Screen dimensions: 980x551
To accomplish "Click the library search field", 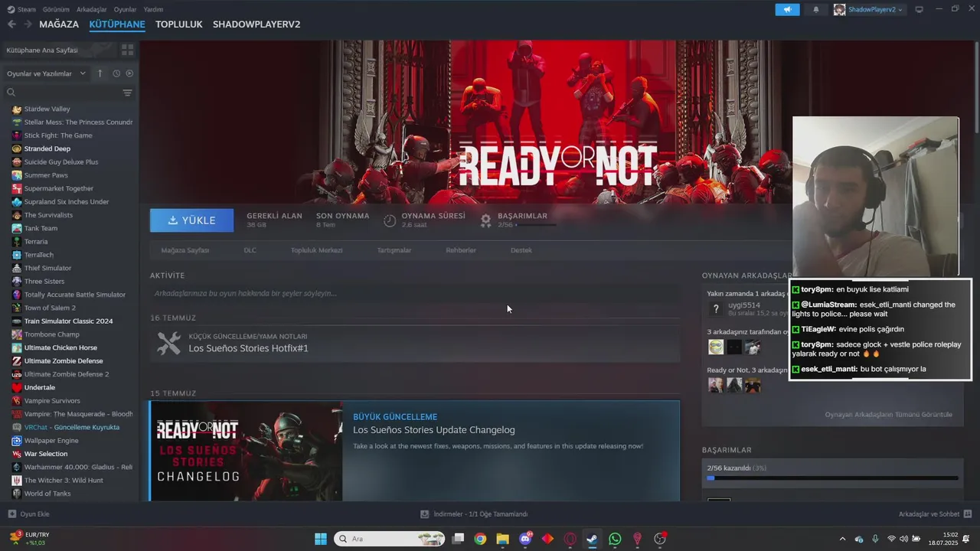I will click(x=63, y=93).
